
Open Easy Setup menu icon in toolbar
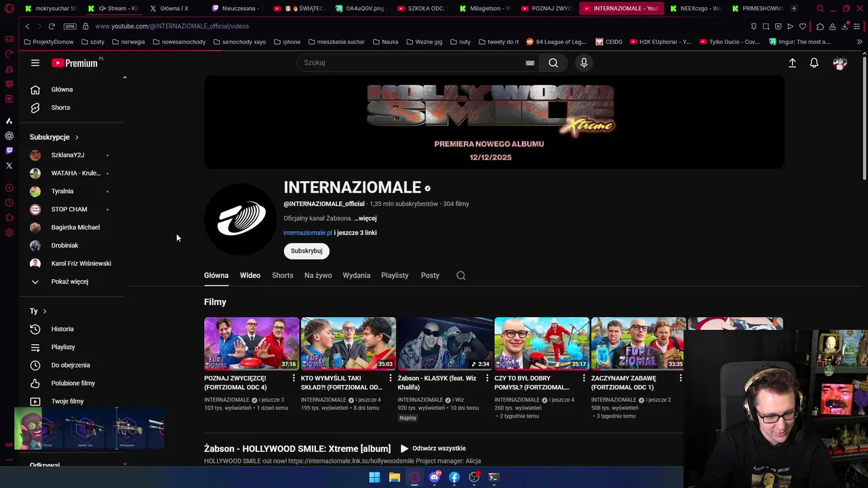click(858, 26)
